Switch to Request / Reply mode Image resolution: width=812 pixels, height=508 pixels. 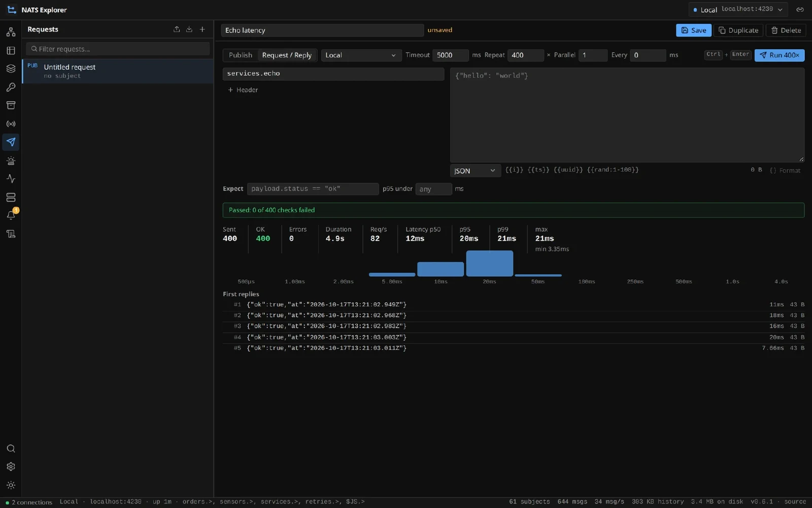287,55
